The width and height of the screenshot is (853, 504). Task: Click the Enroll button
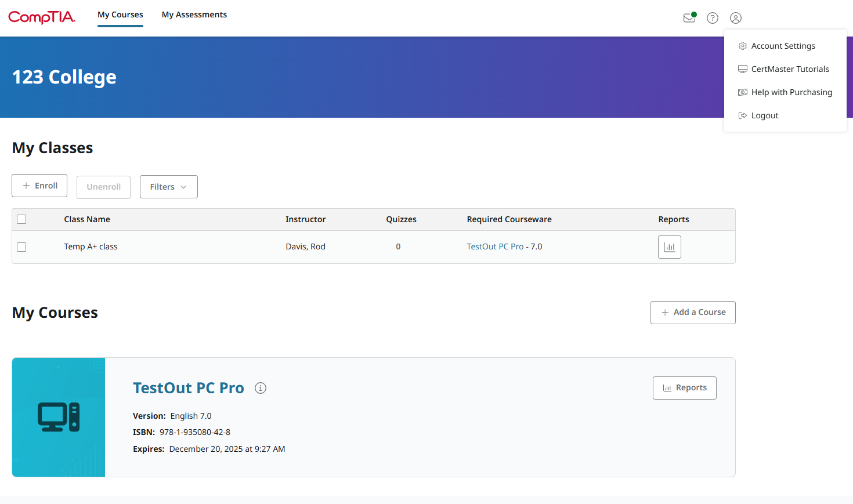click(39, 186)
